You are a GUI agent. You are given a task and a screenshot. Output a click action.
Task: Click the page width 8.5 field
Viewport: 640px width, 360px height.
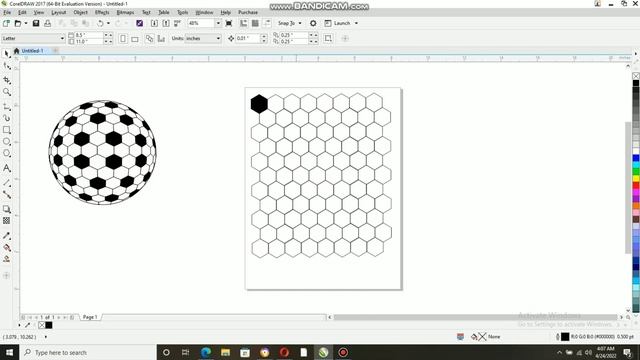(89, 35)
